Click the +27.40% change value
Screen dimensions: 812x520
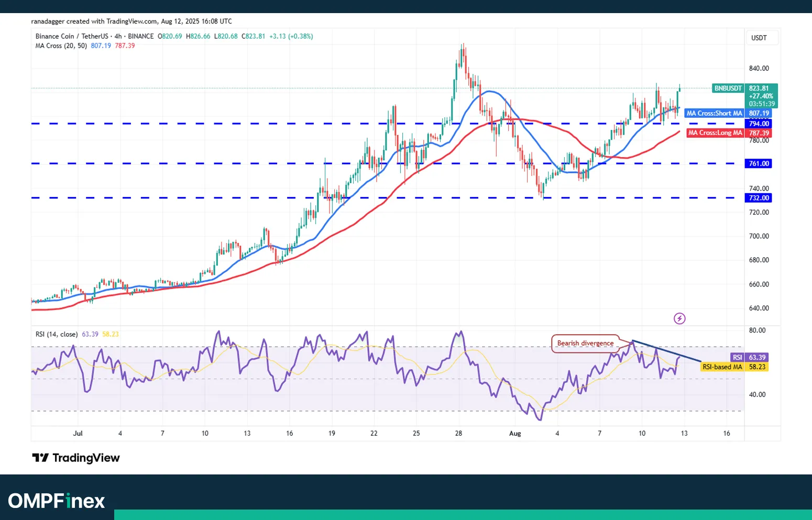tap(761, 96)
